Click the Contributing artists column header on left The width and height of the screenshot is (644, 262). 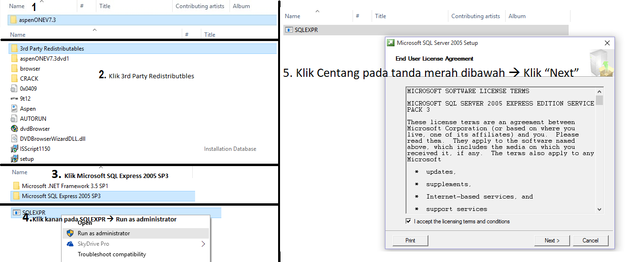tap(200, 6)
